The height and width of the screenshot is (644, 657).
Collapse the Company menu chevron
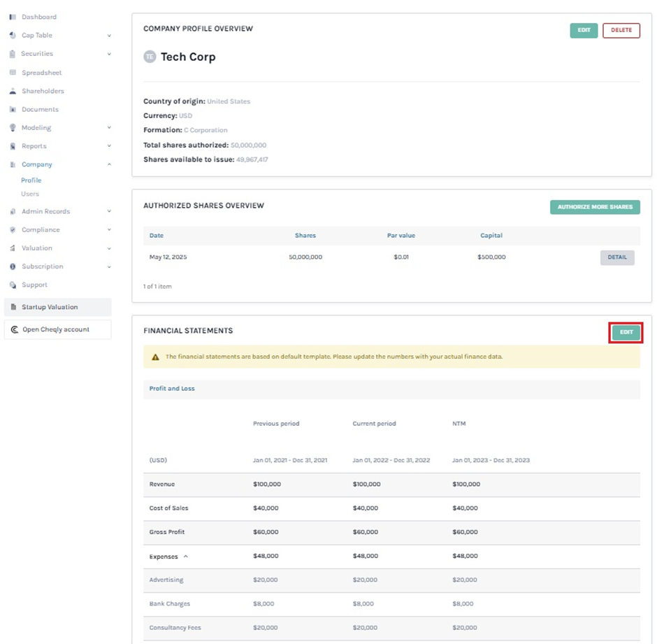[x=109, y=165]
